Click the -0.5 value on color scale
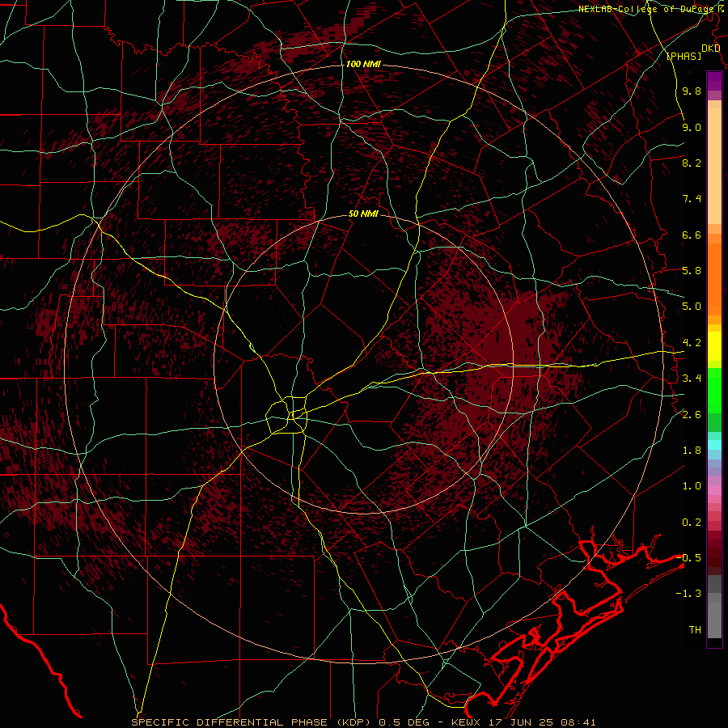 point(689,557)
